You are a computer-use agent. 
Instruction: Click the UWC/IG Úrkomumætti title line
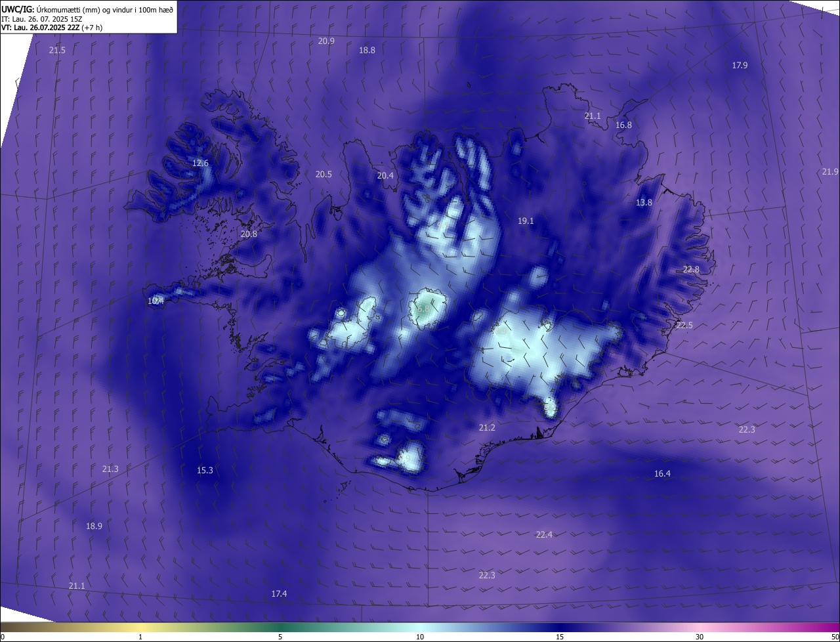point(87,9)
